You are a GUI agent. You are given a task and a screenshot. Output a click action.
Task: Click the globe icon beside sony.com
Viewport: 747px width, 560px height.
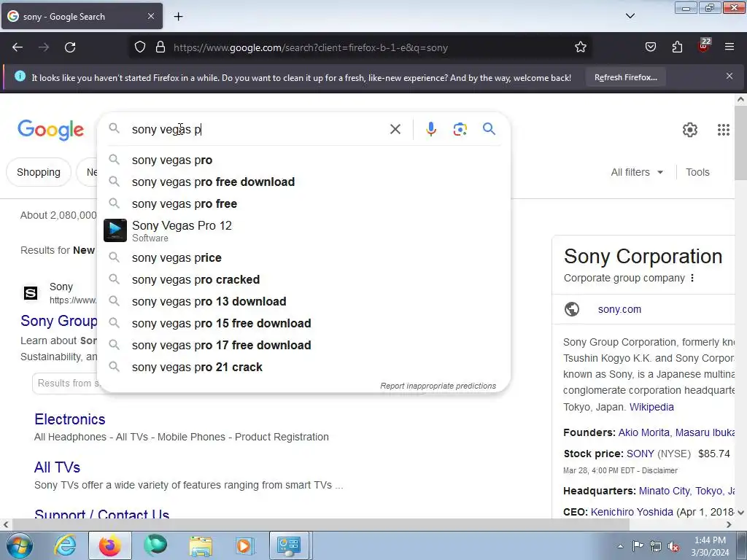click(572, 309)
